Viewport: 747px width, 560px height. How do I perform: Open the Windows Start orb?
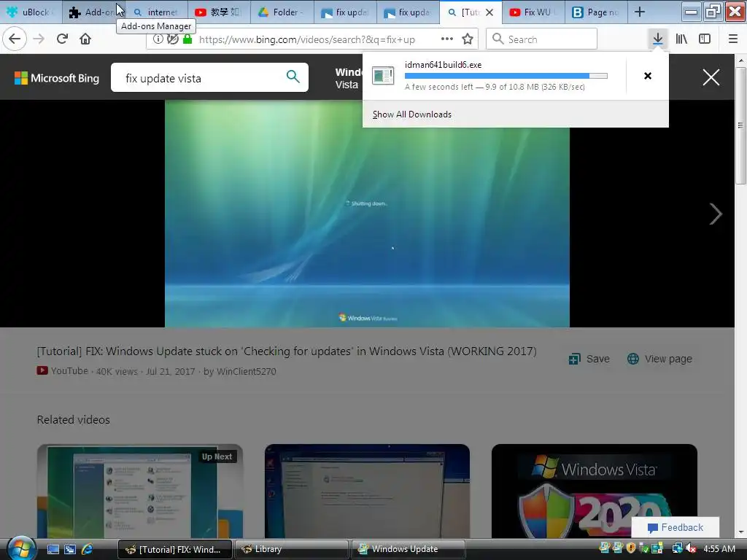tap(21, 548)
